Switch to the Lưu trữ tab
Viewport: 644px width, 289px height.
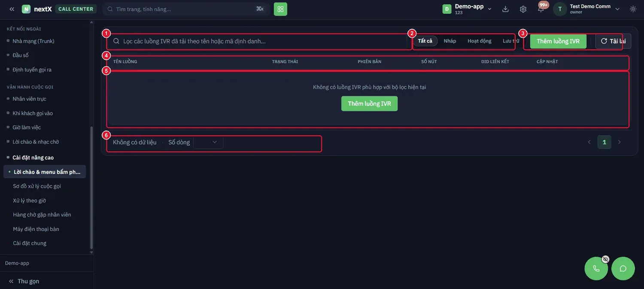pyautogui.click(x=511, y=41)
